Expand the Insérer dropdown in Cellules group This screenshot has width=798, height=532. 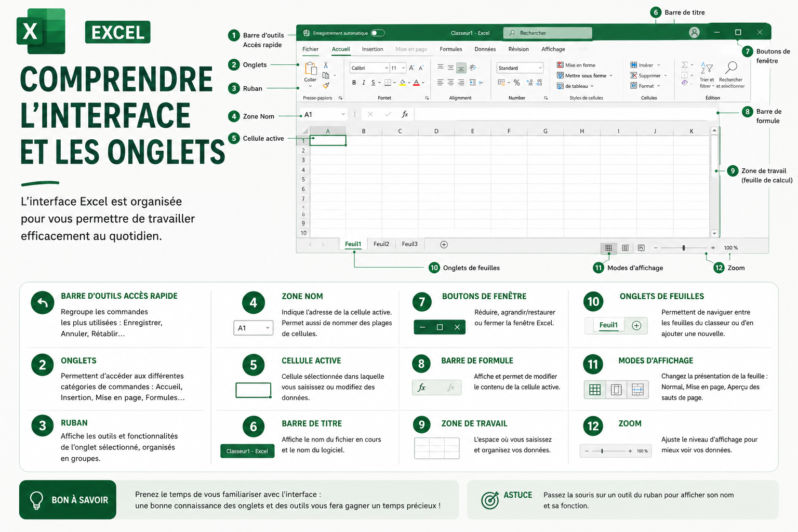point(658,65)
